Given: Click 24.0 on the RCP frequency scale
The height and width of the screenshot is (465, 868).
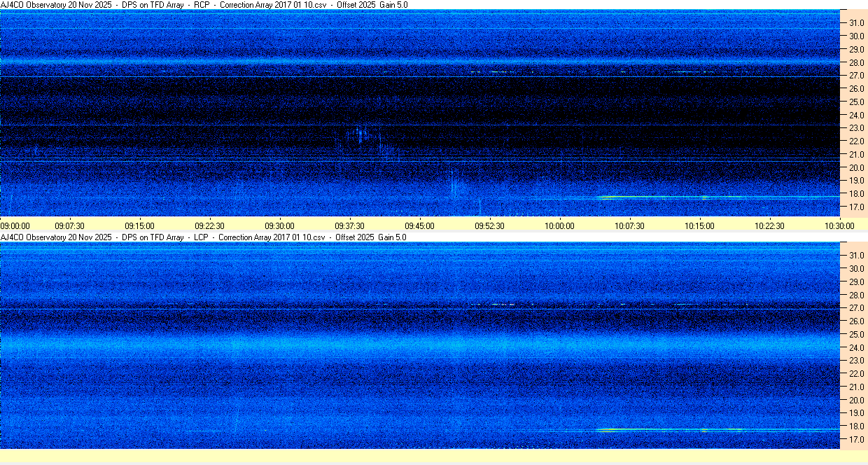Looking at the screenshot, I should [x=856, y=116].
